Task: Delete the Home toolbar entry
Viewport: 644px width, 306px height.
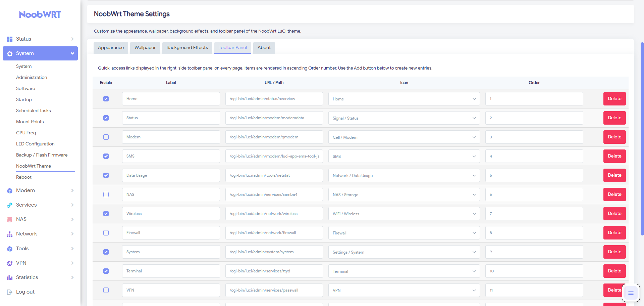Action: (614, 99)
